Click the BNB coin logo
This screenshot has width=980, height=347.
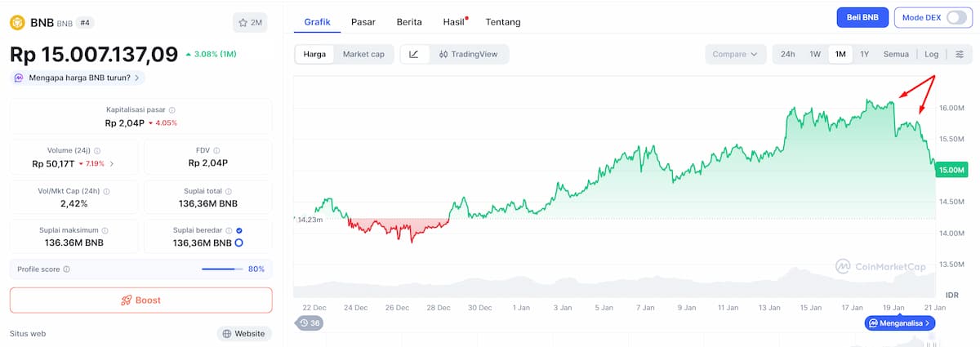[x=18, y=23]
